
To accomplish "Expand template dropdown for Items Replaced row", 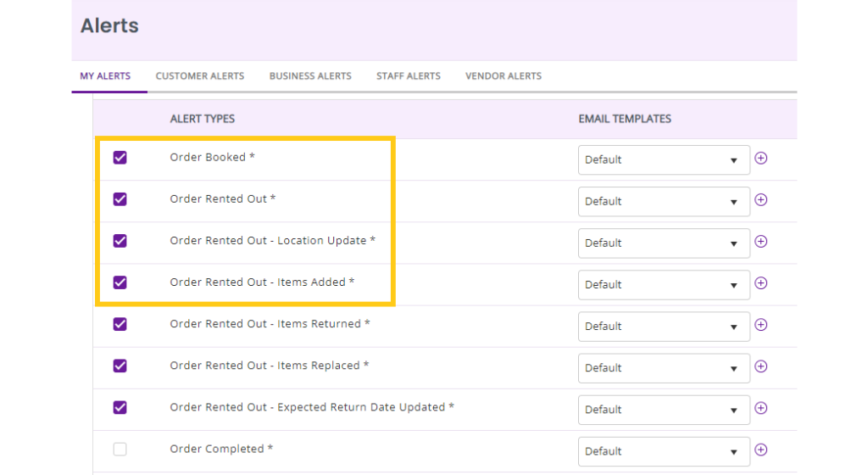I will (x=664, y=368).
